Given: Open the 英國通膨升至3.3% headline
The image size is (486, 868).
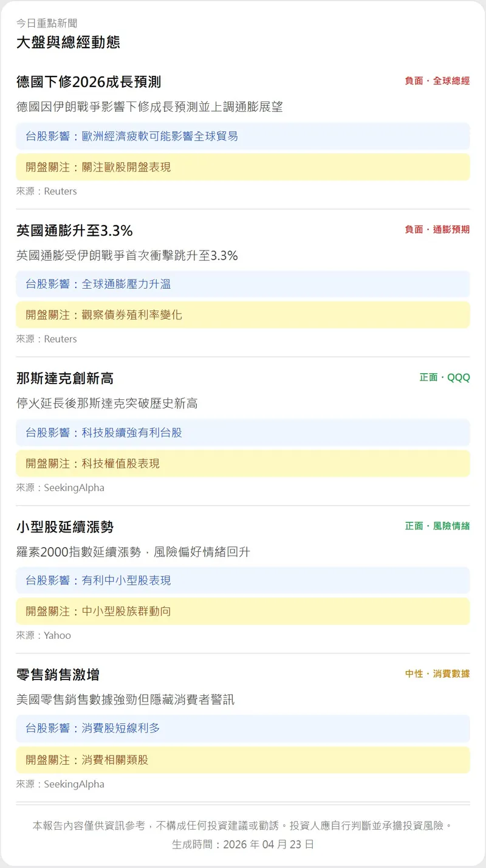Looking at the screenshot, I should click(x=75, y=231).
